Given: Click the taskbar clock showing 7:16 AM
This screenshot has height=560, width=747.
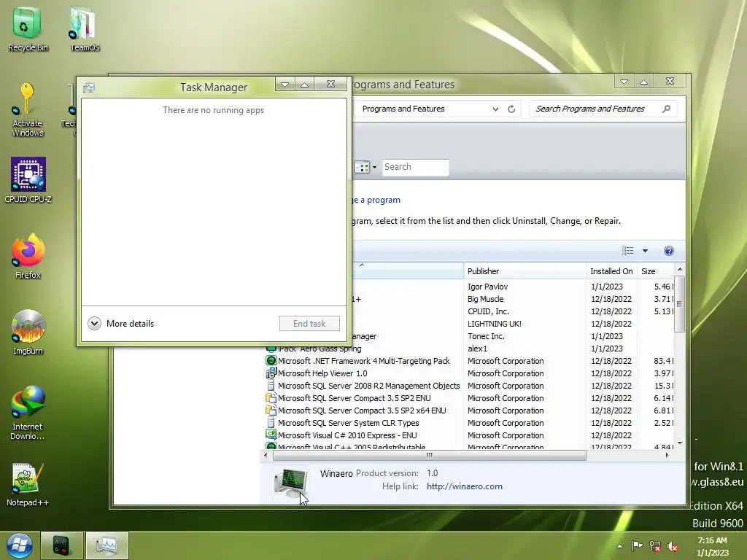Looking at the screenshot, I should [712, 547].
